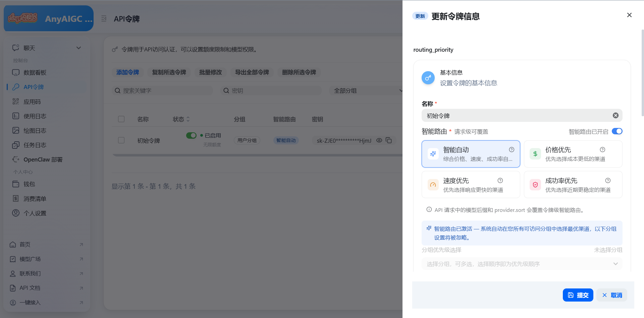Click the 使用日志 chart icon

pyautogui.click(x=16, y=116)
